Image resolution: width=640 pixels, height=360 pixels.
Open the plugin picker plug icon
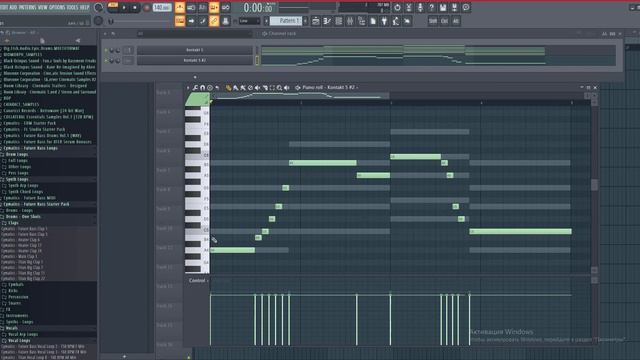click(384, 21)
